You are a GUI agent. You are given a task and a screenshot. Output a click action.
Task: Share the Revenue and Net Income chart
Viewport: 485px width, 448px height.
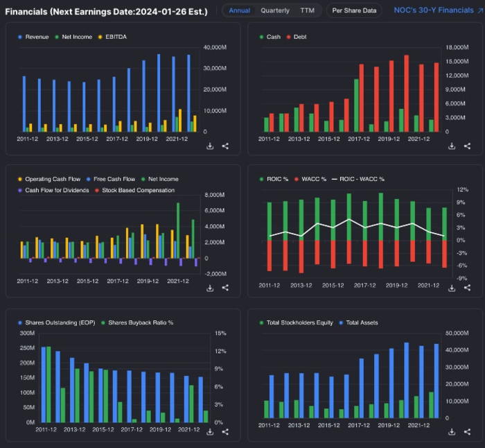tap(225, 146)
